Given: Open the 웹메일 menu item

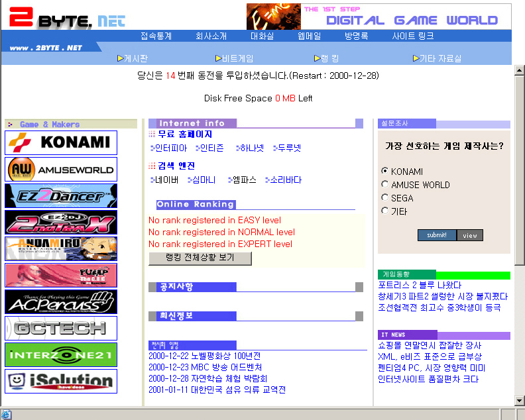Looking at the screenshot, I should click(x=310, y=36).
